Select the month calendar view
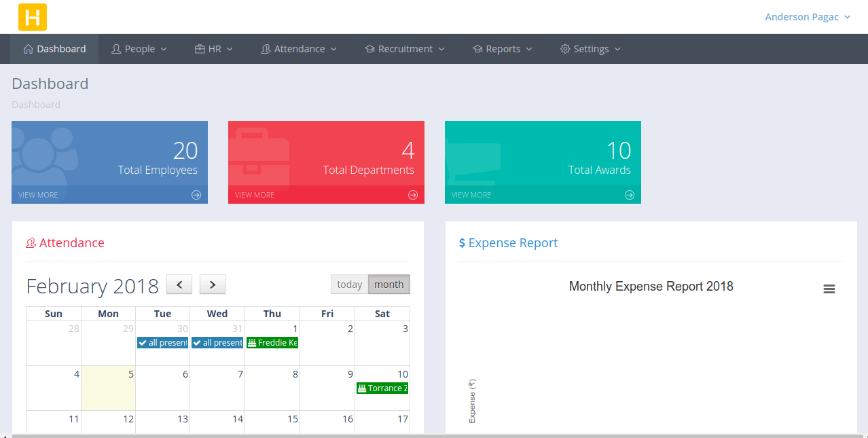Viewport: 868px width, 438px height. point(388,284)
